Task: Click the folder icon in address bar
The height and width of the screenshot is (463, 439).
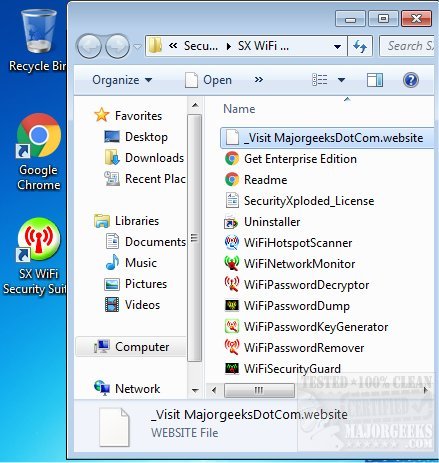Action: (x=155, y=46)
